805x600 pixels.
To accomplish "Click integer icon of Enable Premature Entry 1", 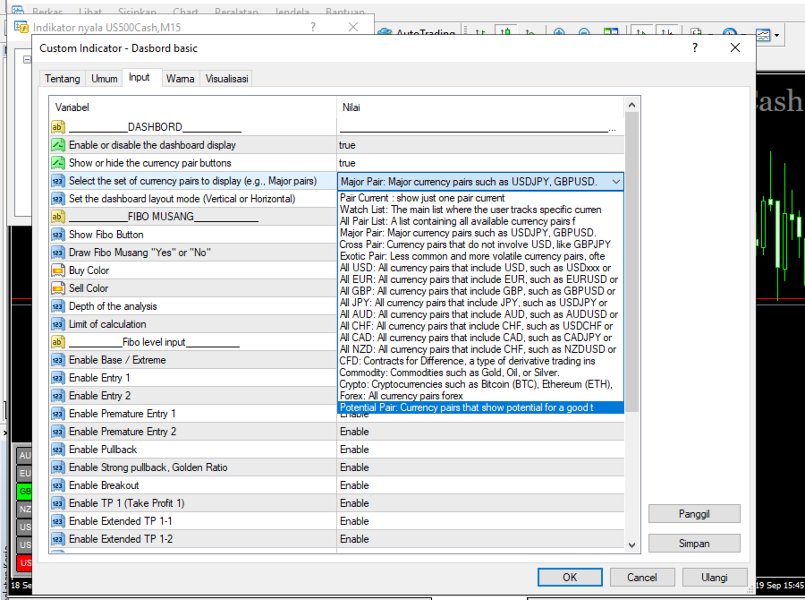I will 58,414.
